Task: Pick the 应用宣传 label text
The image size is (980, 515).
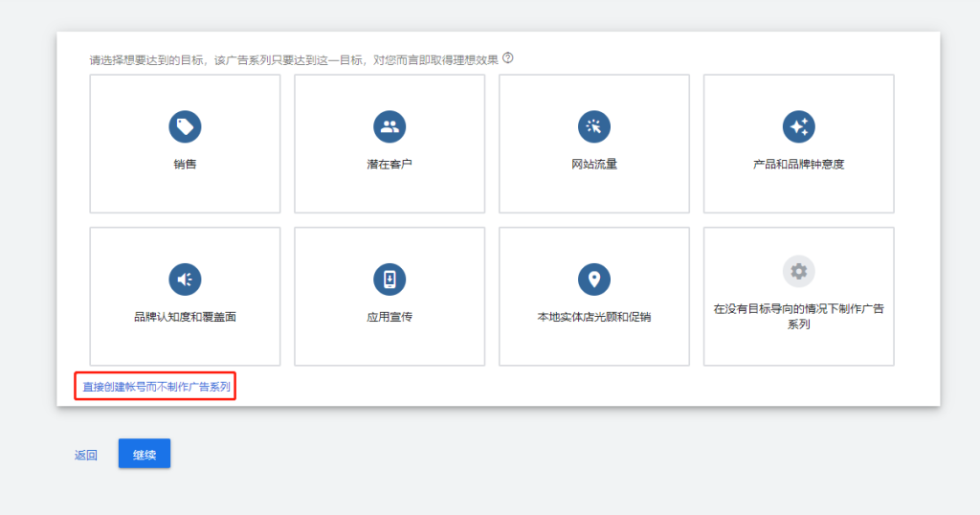Action: pos(390,317)
